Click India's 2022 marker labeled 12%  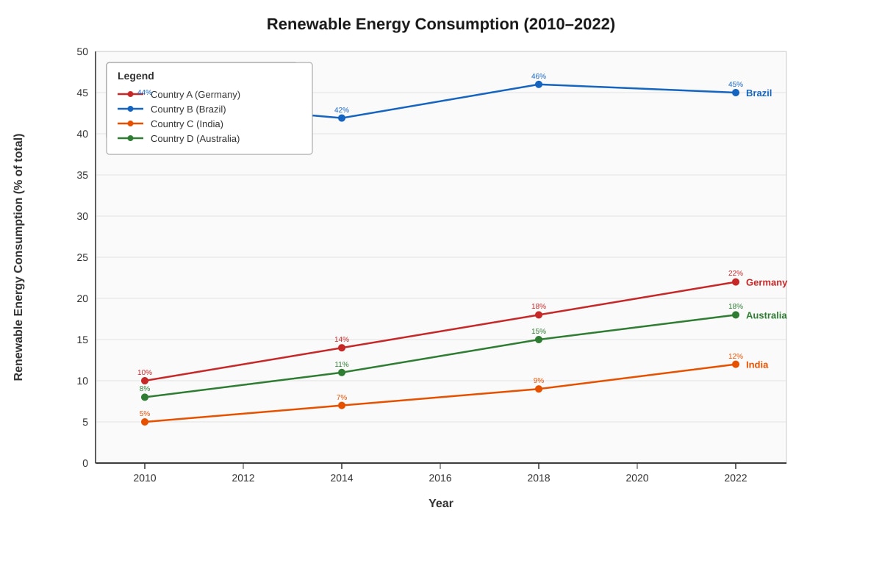pyautogui.click(x=736, y=365)
